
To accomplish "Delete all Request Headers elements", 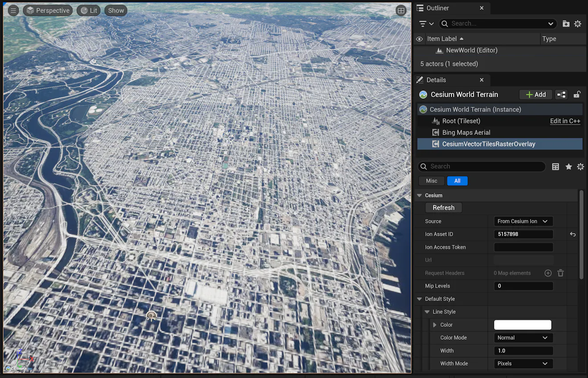I will pyautogui.click(x=561, y=273).
